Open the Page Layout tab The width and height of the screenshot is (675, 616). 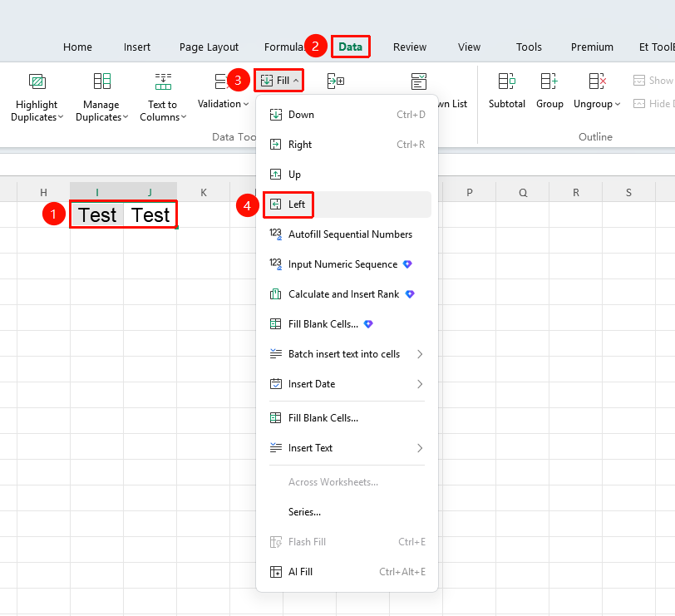tap(209, 47)
